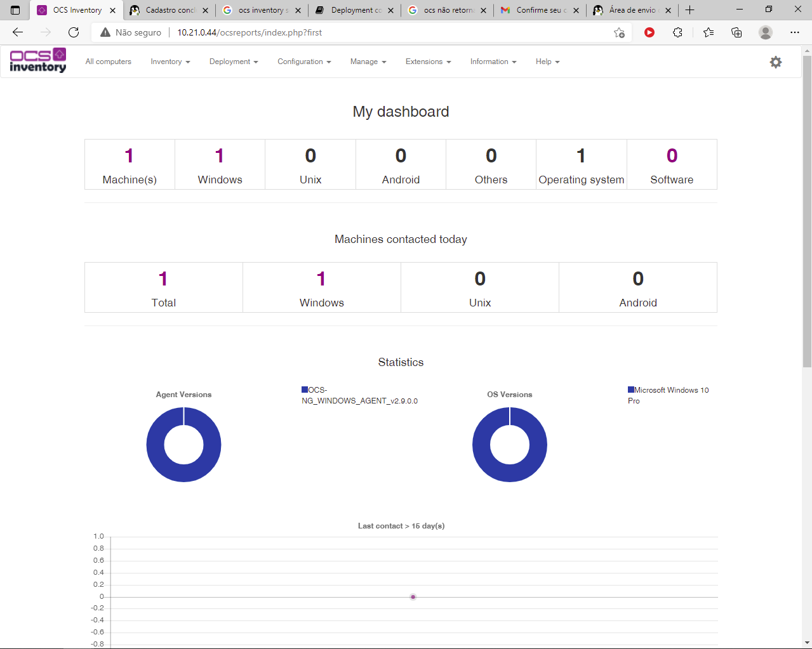
Task: Click the Unix contacted today count
Action: [480, 279]
